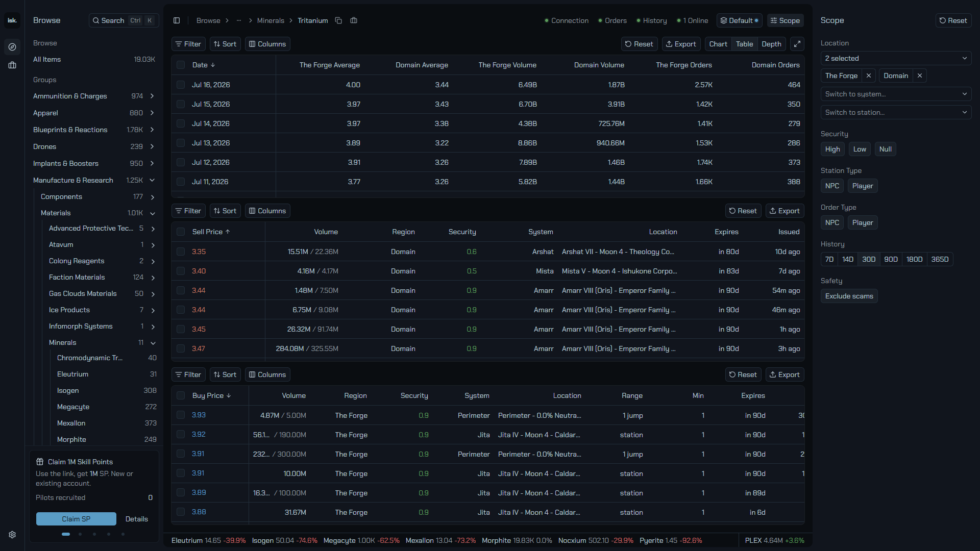The height and width of the screenshot is (551, 980).
Task: Toggle High security filter
Action: click(x=832, y=149)
